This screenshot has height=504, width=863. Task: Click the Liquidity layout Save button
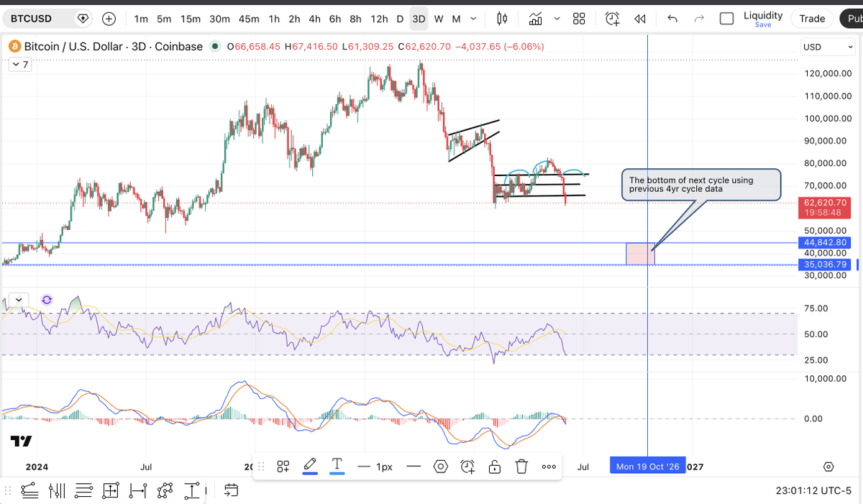click(x=763, y=25)
